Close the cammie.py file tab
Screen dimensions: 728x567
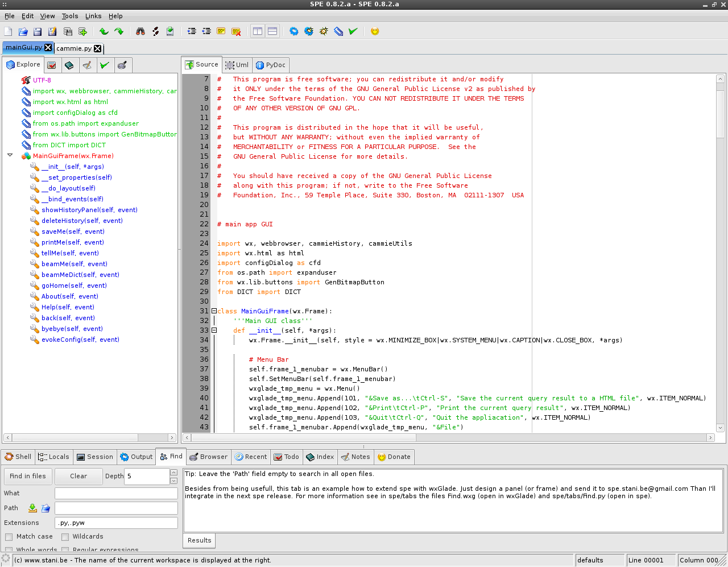[97, 48]
